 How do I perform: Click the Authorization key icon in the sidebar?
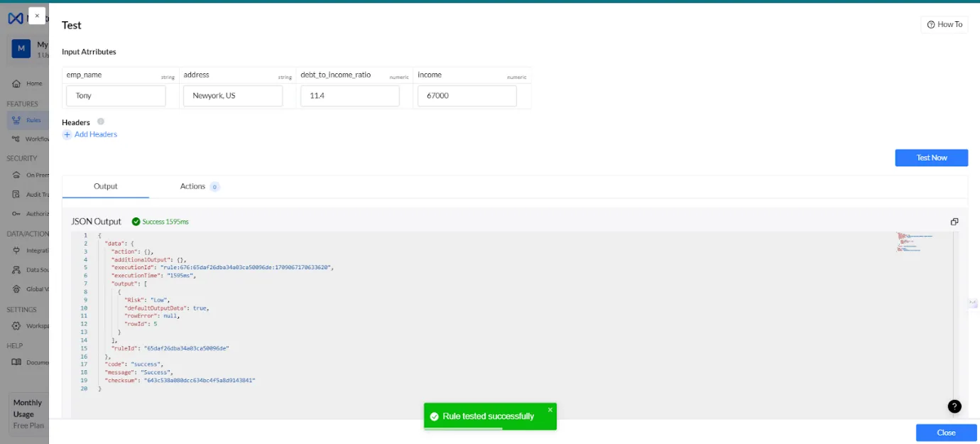tap(16, 213)
